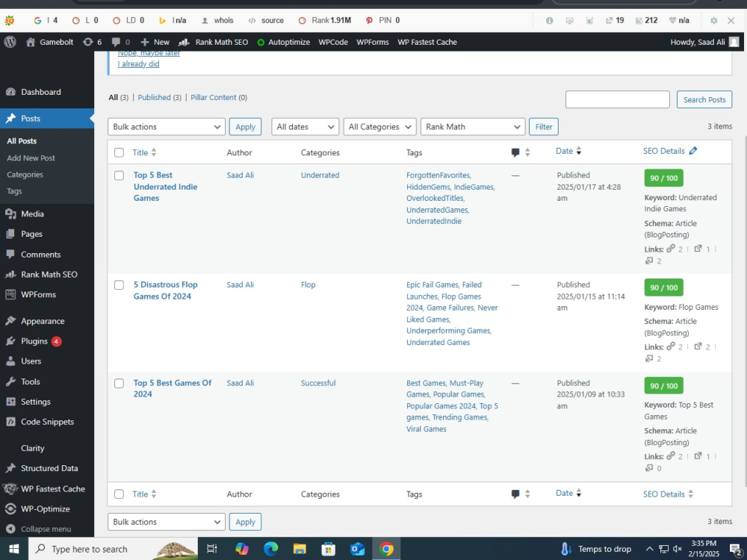The width and height of the screenshot is (747, 560).
Task: Open the WordPress logo menu in admin bar
Action: [10, 42]
